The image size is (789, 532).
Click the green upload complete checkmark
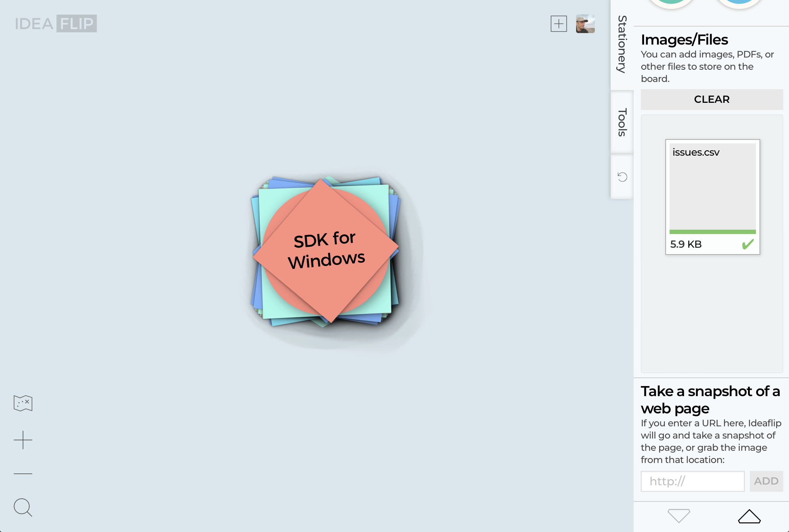click(x=748, y=244)
